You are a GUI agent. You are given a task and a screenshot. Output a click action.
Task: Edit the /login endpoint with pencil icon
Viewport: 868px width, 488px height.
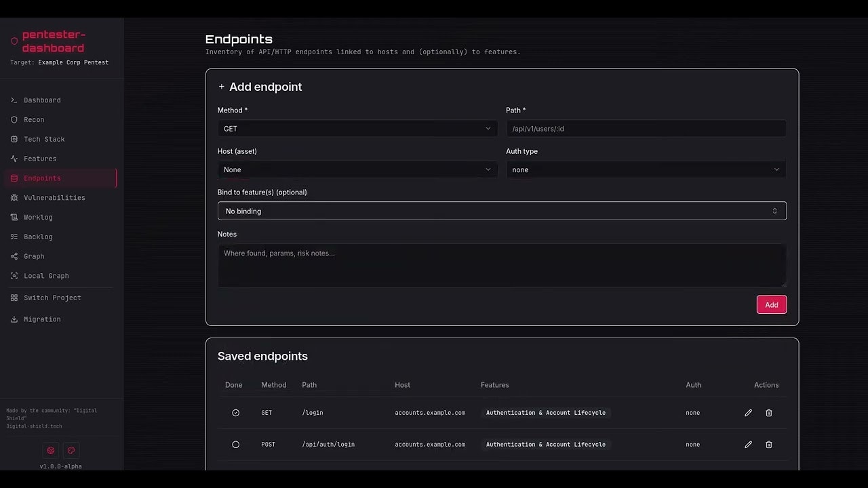(x=748, y=412)
